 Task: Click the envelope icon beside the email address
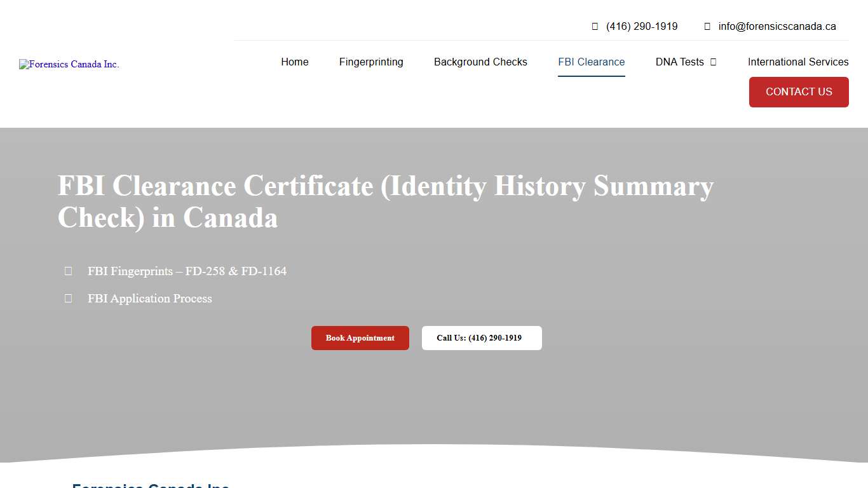(x=707, y=26)
